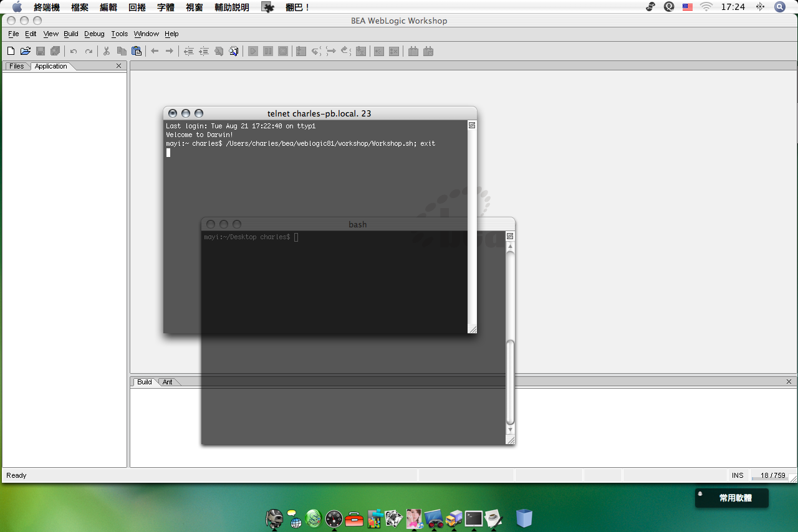The image size is (798, 532).
Task: Open the 輔助說明 menu
Action: pyautogui.click(x=232, y=7)
